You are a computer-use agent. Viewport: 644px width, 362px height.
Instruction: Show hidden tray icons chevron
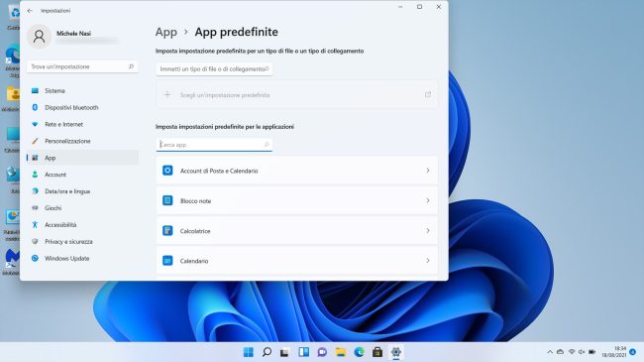pyautogui.click(x=550, y=352)
